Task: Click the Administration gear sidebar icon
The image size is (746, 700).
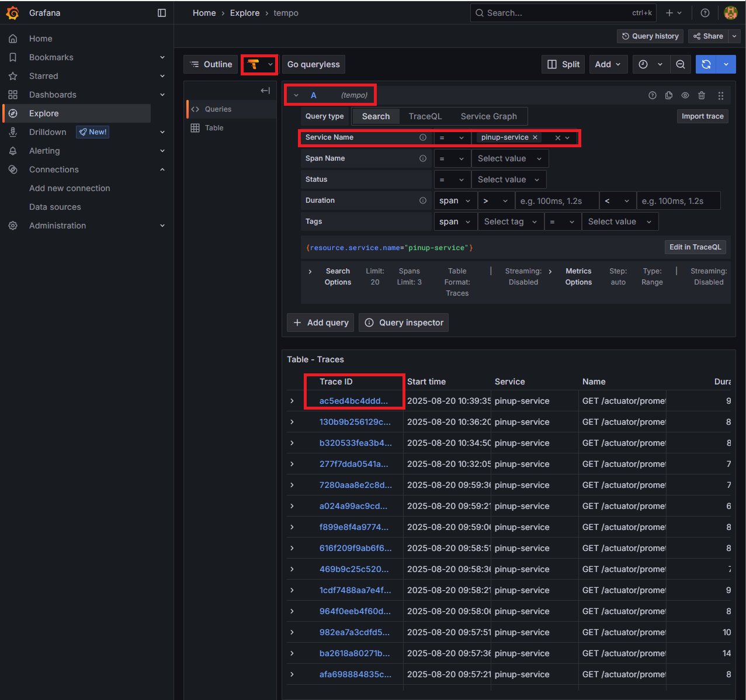Action: tap(13, 226)
